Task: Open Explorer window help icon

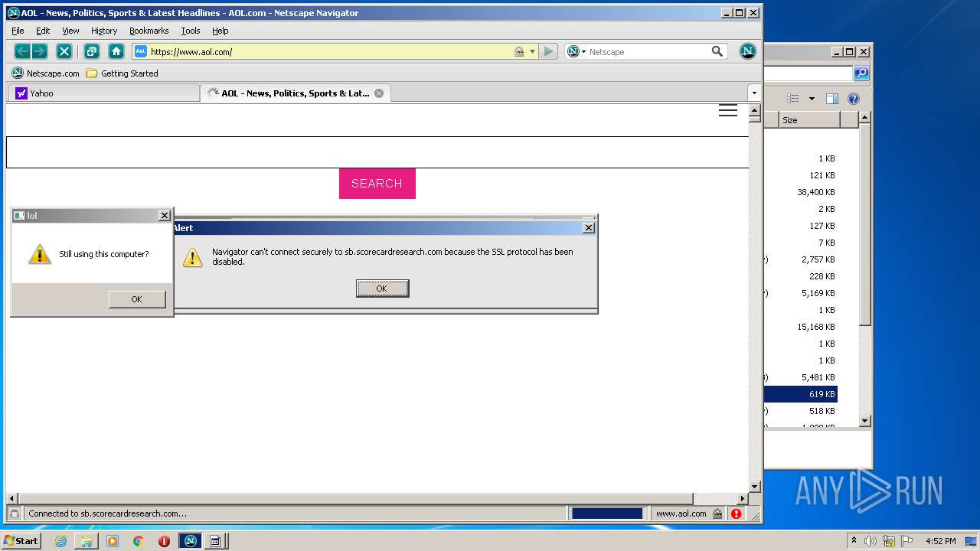Action: (854, 99)
